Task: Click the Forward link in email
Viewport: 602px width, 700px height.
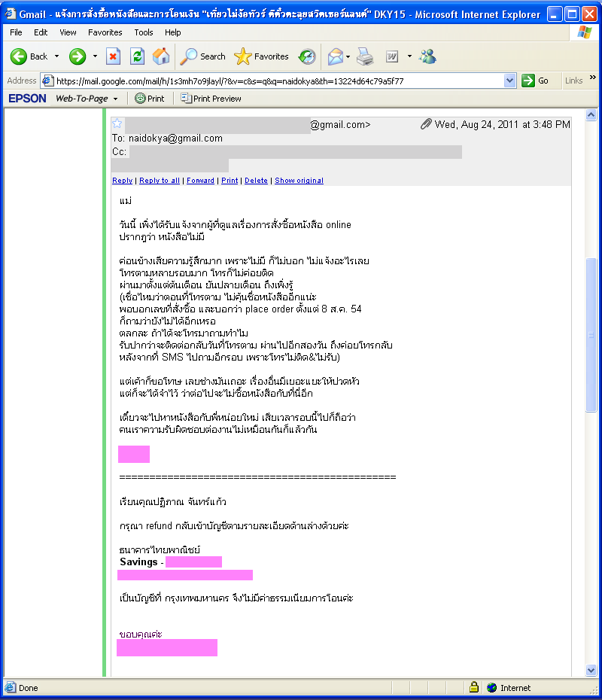Action: coord(200,181)
